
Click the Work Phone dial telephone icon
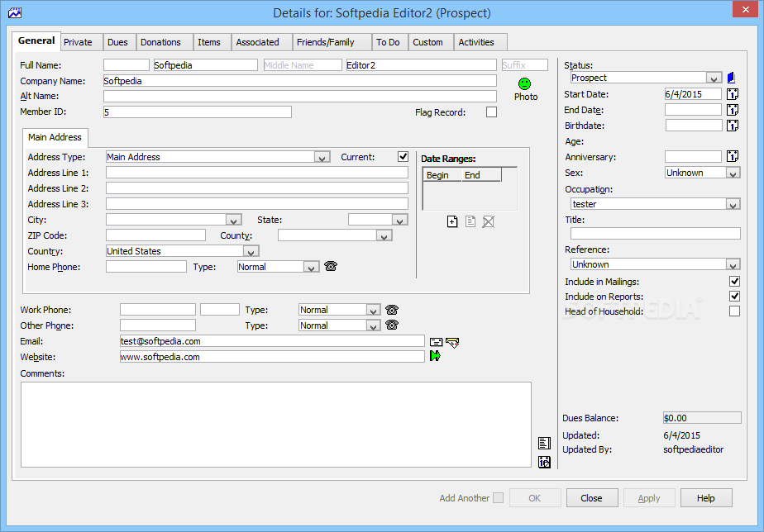pyautogui.click(x=392, y=309)
